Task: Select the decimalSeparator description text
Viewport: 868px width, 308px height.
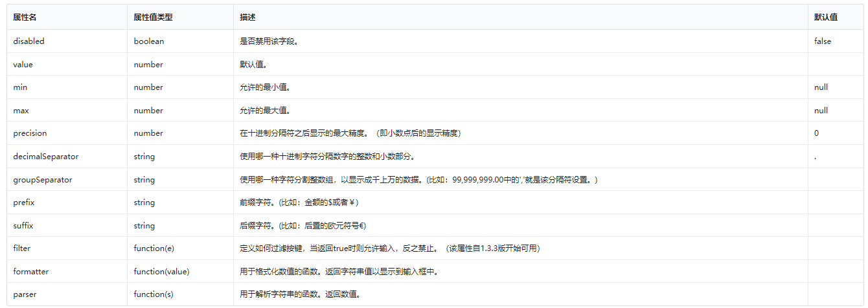Action: point(327,156)
